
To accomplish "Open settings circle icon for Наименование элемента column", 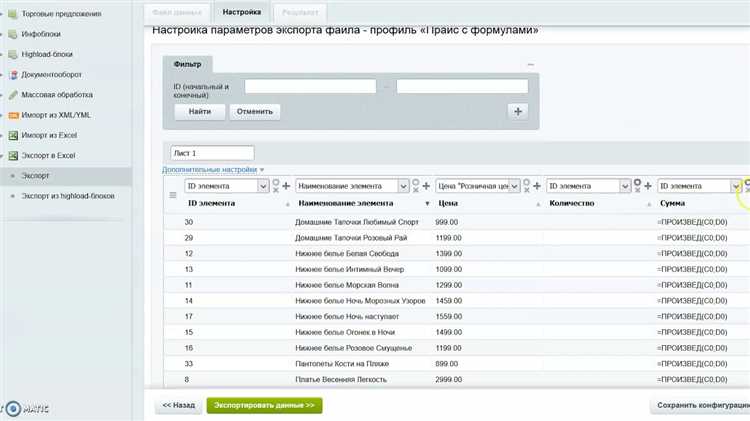I will point(416,182).
